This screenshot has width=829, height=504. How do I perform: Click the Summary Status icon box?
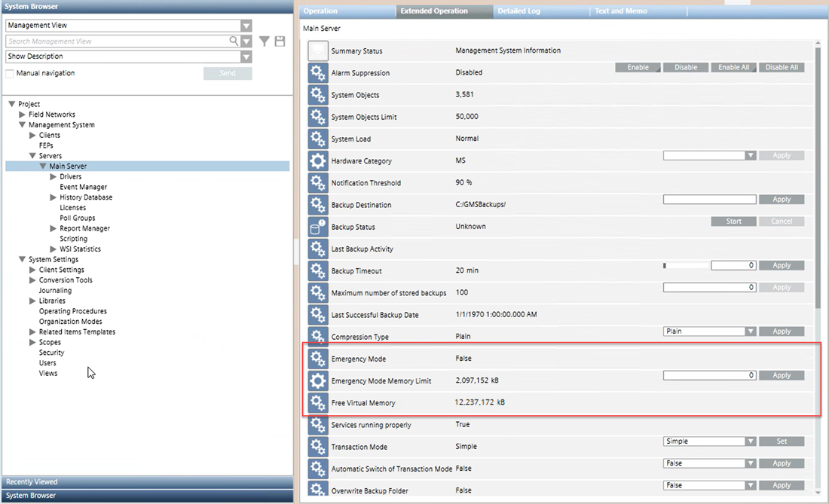(x=318, y=51)
